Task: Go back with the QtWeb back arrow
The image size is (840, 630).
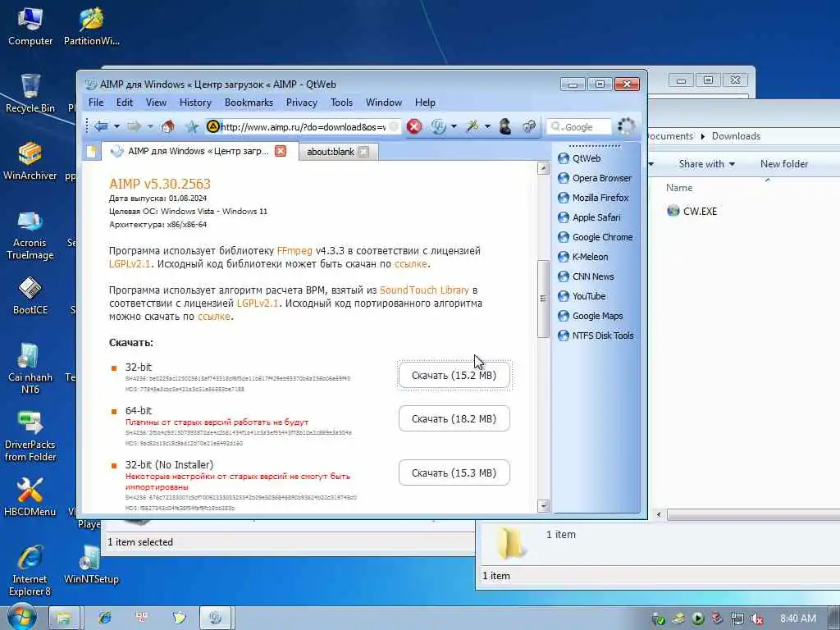Action: 101,126
